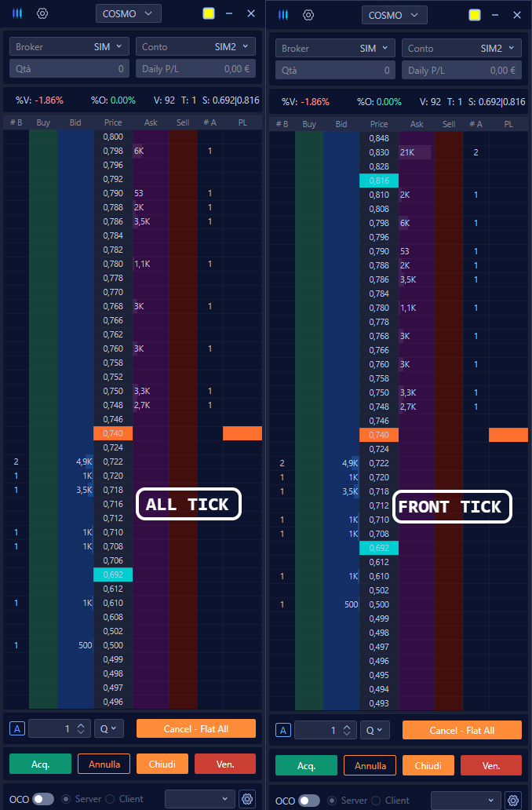Expand Broker SIM dropdown in right window
The height and width of the screenshot is (810, 532).
point(335,48)
